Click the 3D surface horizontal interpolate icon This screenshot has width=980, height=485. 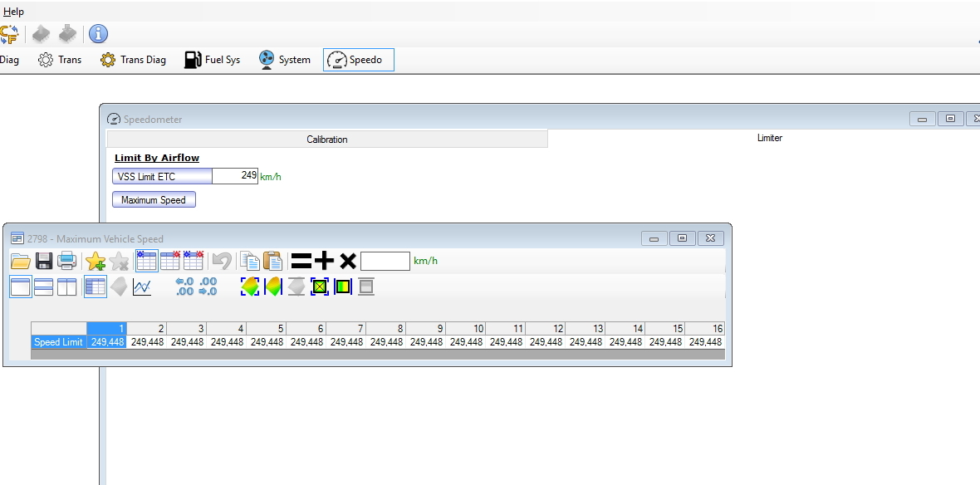(x=273, y=287)
